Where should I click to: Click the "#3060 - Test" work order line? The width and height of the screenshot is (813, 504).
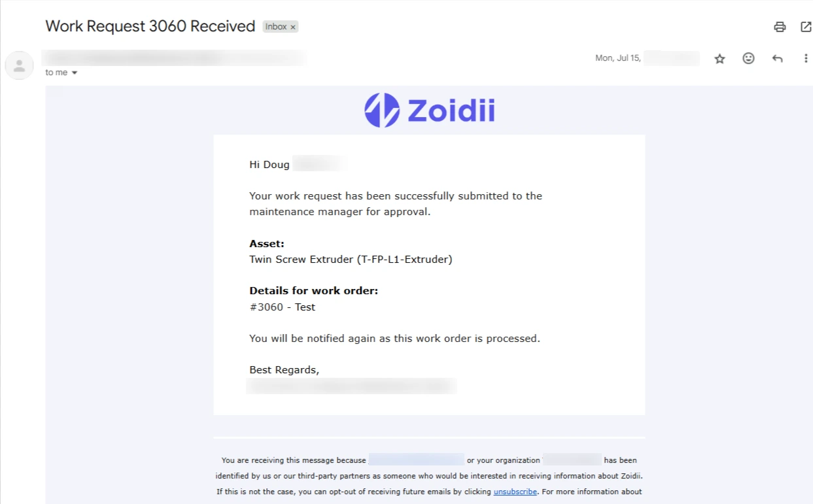point(282,307)
